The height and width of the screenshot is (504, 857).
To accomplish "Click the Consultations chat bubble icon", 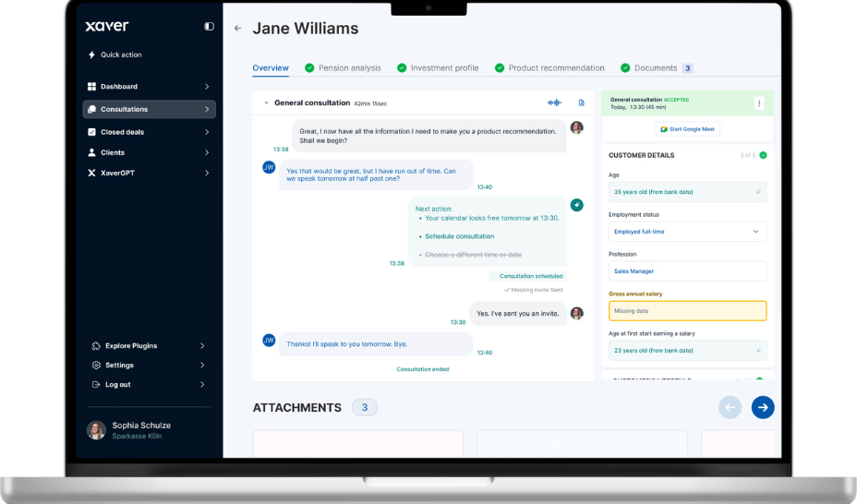I will coord(91,109).
